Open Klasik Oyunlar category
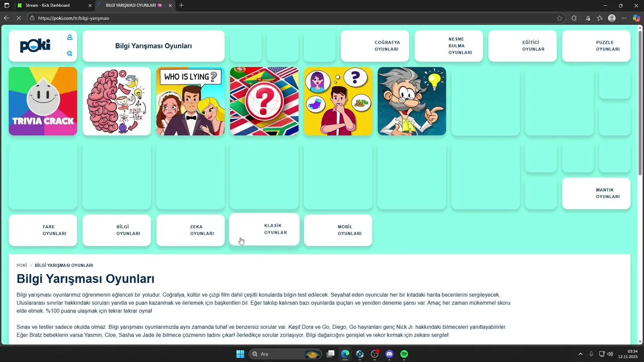 point(264,229)
